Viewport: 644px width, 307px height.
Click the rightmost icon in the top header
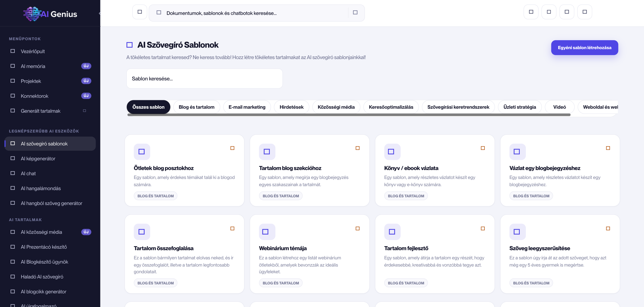pyautogui.click(x=585, y=12)
